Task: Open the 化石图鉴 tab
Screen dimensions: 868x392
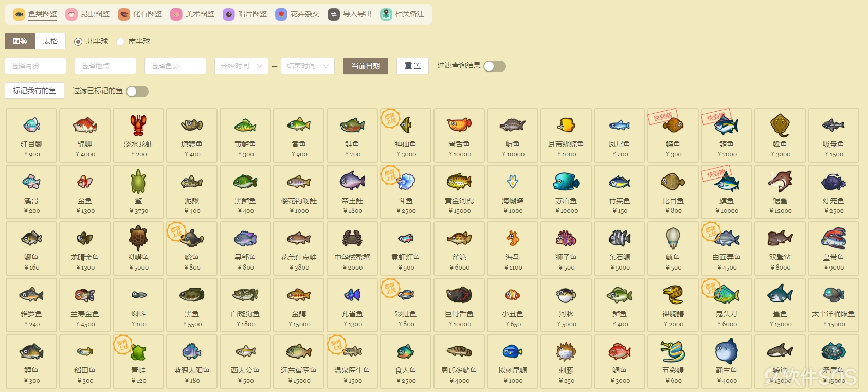Action: coord(140,14)
